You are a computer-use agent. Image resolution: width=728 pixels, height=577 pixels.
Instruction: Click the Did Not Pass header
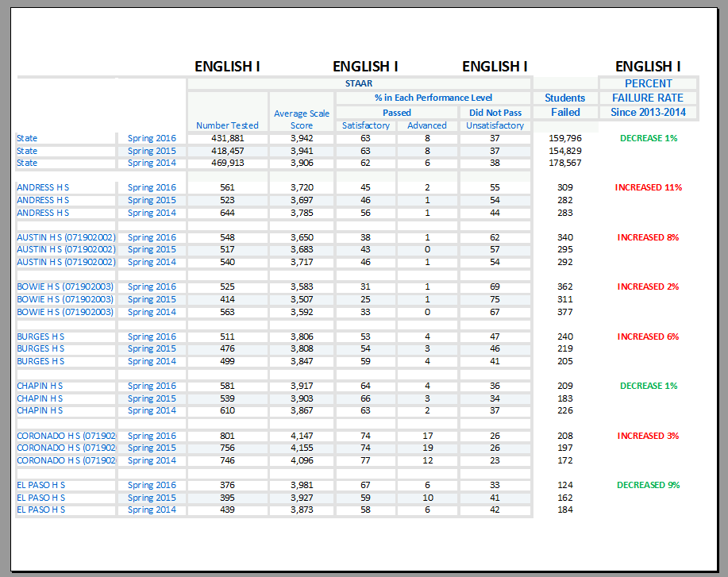click(495, 112)
